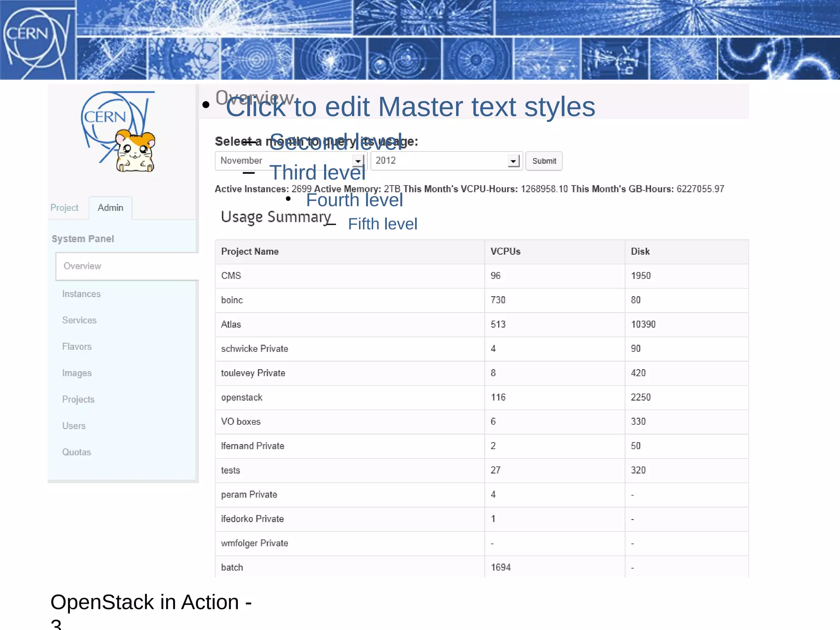Click the Submit button
The width and height of the screenshot is (840, 630).
coord(544,161)
